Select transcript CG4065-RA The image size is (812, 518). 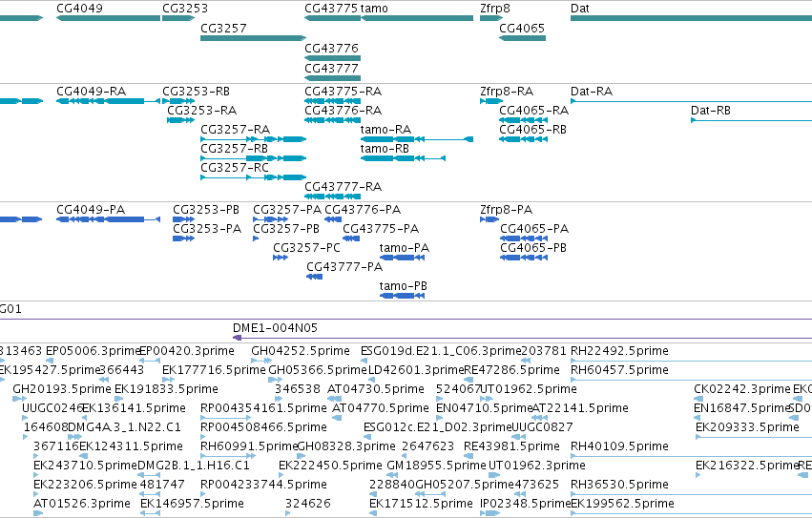[523, 120]
